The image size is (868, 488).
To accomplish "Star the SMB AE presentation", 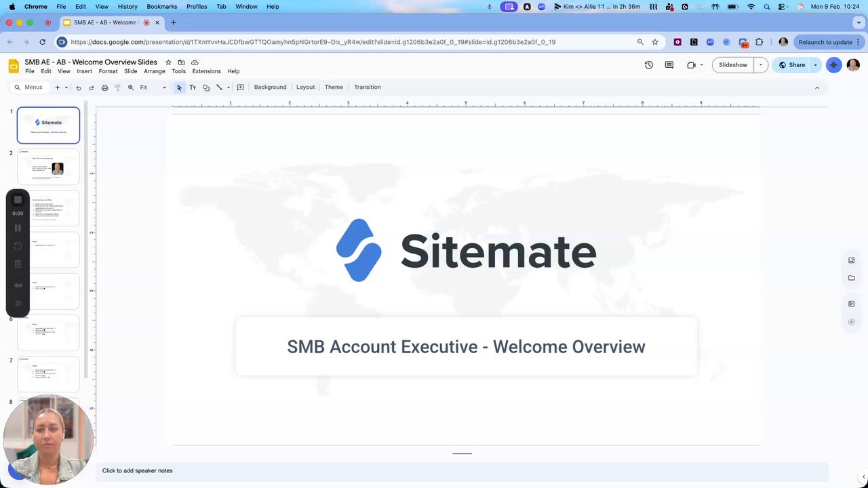I will pyautogui.click(x=168, y=62).
